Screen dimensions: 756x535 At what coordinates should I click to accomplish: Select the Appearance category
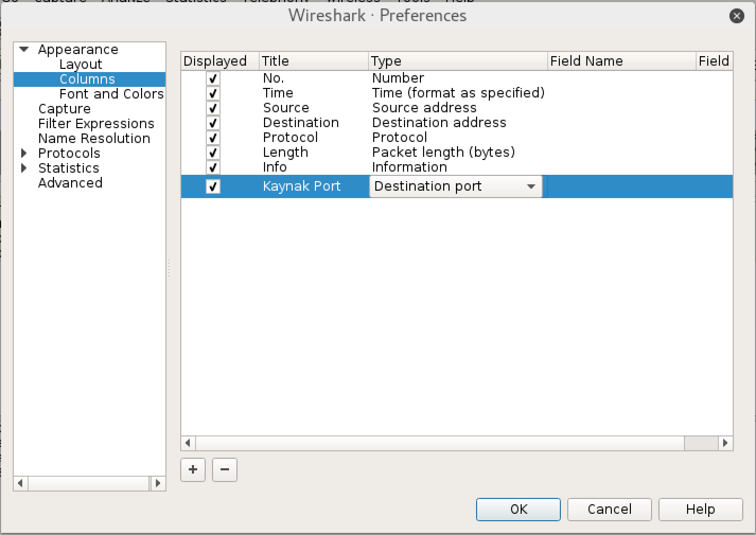(x=78, y=49)
